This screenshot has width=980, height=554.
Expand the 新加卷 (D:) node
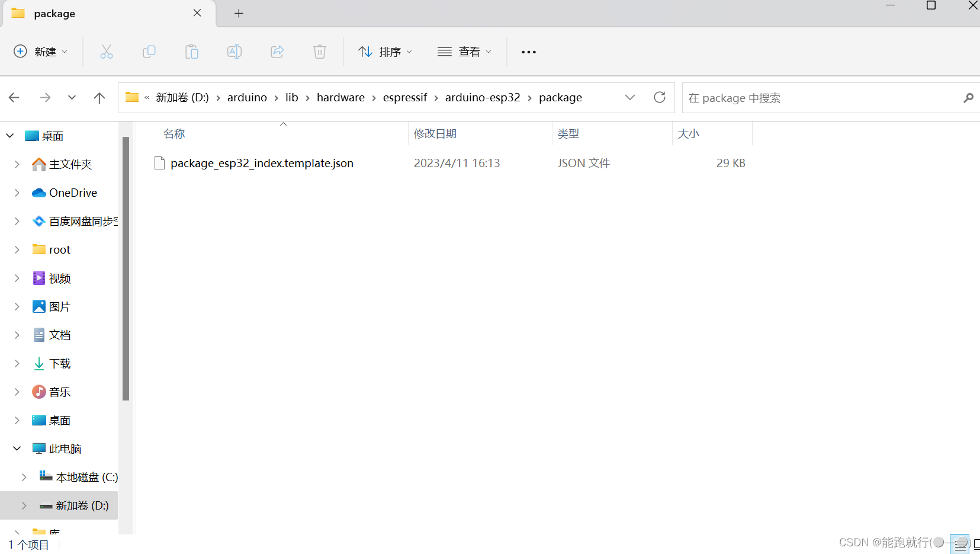tap(24, 505)
